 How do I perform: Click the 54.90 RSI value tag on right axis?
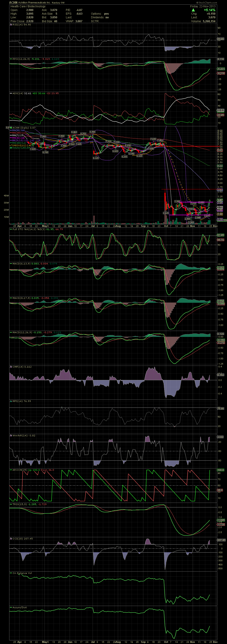coord(221,39)
